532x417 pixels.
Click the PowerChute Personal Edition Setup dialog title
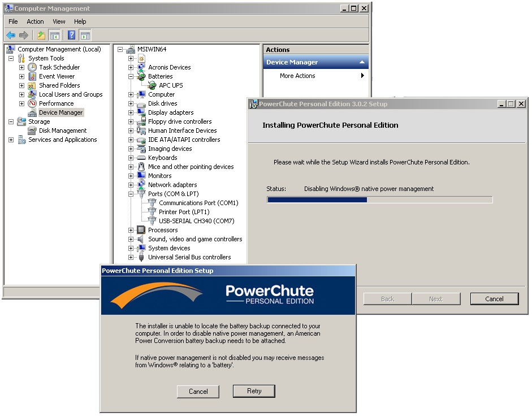coord(157,271)
